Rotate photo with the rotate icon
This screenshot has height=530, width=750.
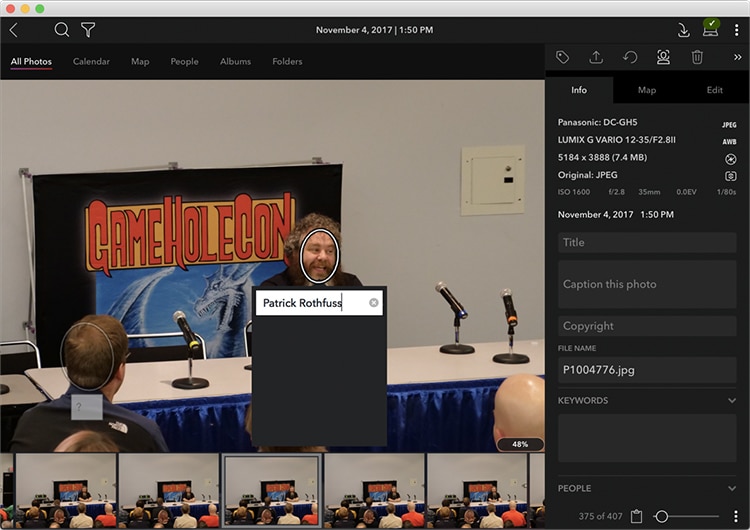point(630,58)
